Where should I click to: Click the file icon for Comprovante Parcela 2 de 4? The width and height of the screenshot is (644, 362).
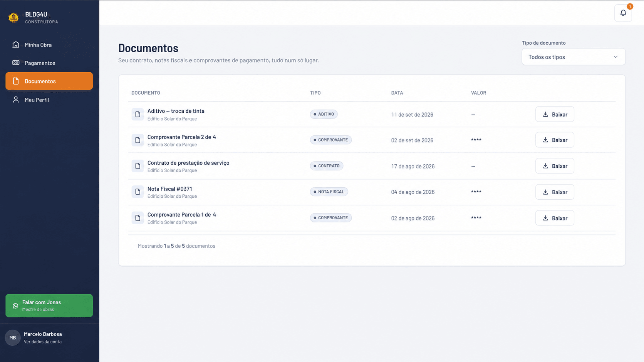138,140
